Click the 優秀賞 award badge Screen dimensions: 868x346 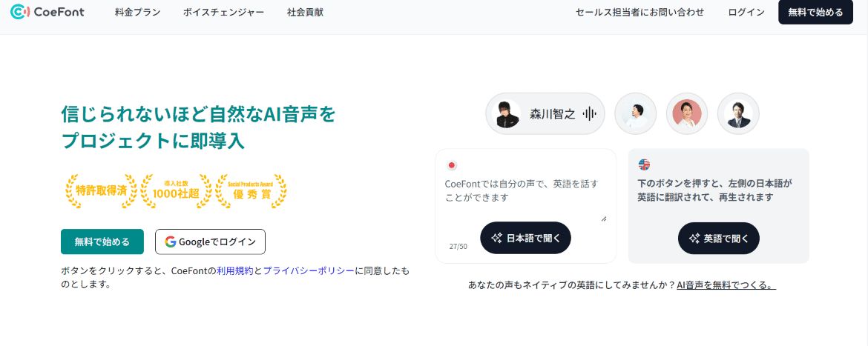click(x=251, y=191)
